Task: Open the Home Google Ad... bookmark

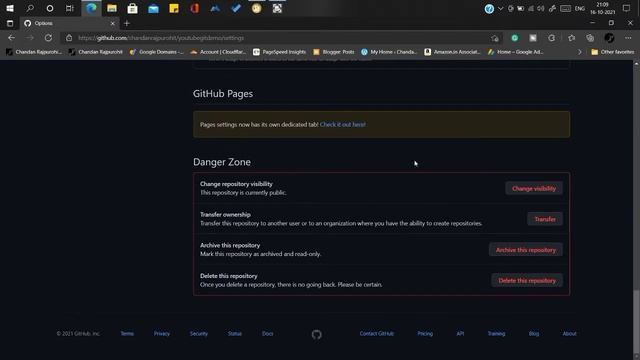Action: point(516,52)
